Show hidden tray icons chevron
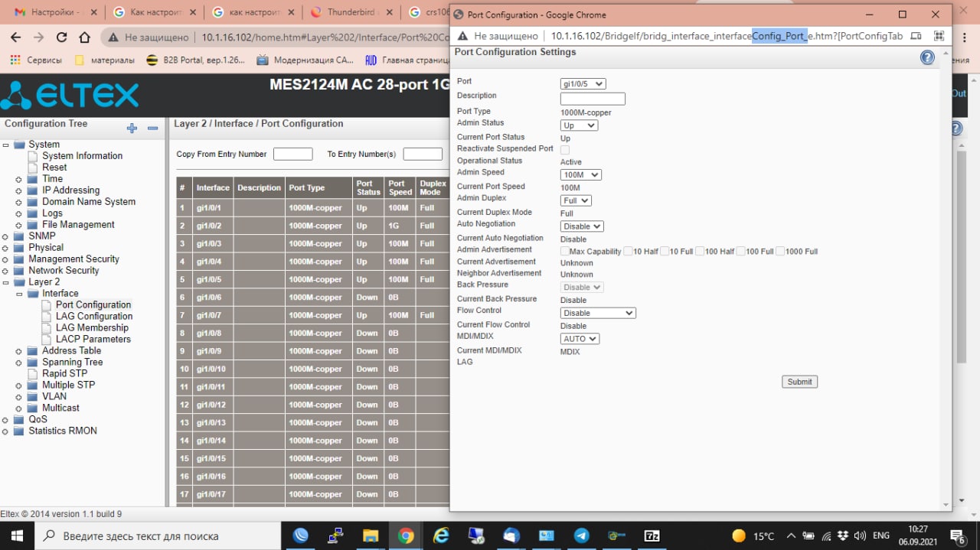Image resolution: width=980 pixels, height=550 pixels. (x=791, y=535)
